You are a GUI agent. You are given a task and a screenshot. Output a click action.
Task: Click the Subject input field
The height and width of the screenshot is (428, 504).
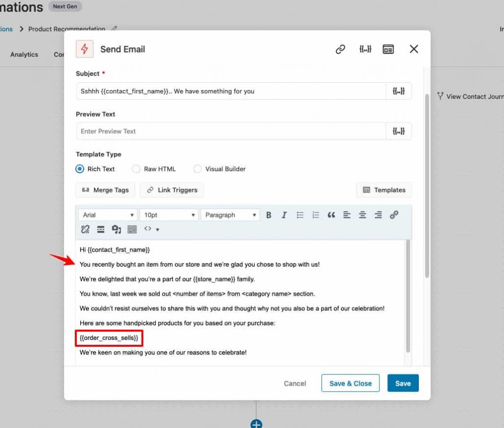(231, 91)
